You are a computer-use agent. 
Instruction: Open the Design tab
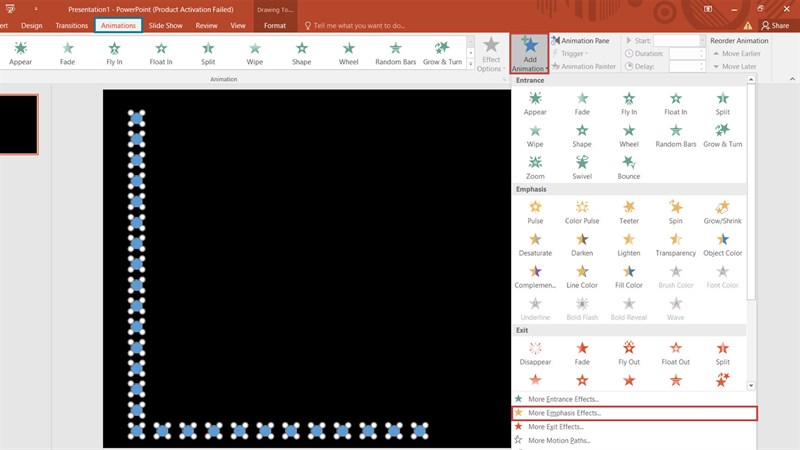32,26
